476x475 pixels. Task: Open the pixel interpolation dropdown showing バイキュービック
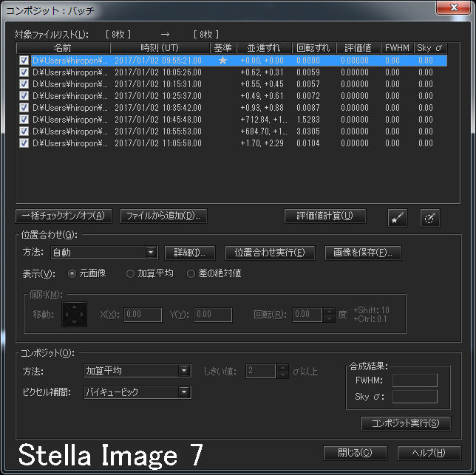click(x=137, y=392)
